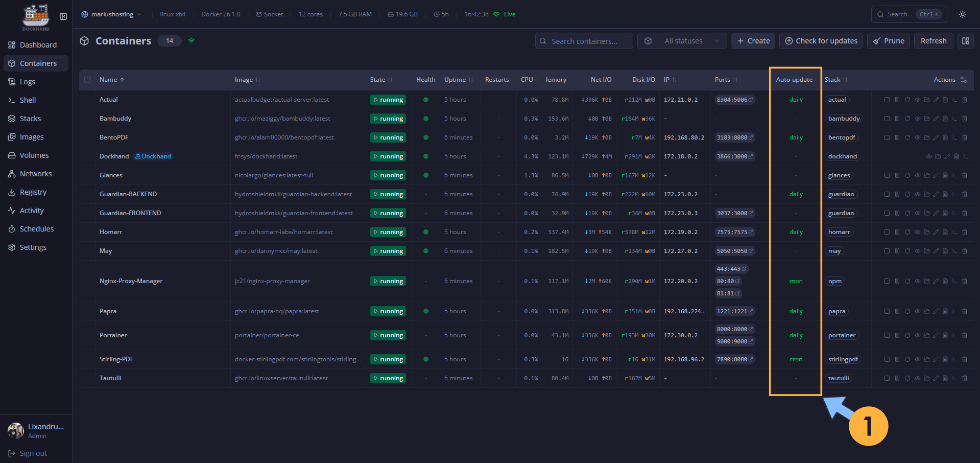Expand the mariushosting workspace selector

click(111, 14)
